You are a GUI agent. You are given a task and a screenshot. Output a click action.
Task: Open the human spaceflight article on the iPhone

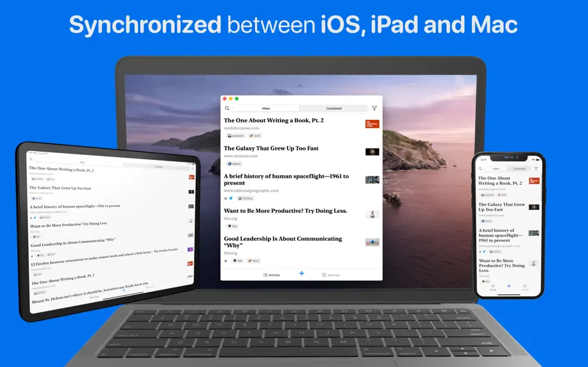tap(500, 235)
